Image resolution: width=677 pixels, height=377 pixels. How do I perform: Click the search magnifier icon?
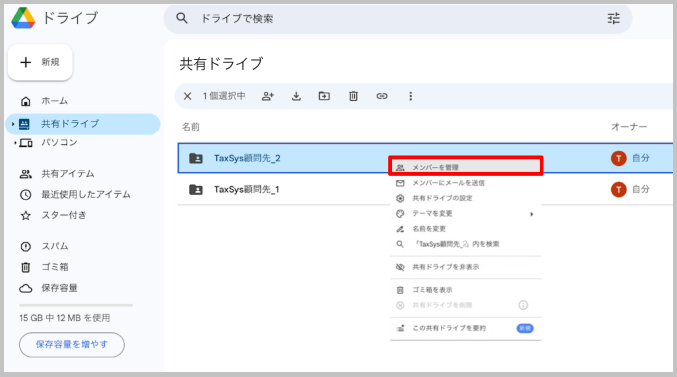point(182,18)
